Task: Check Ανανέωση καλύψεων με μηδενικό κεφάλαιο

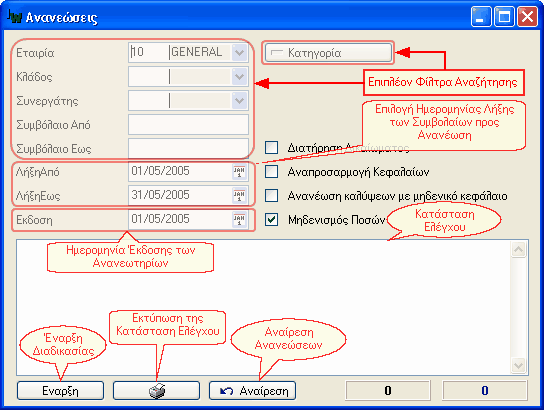Action: click(271, 196)
